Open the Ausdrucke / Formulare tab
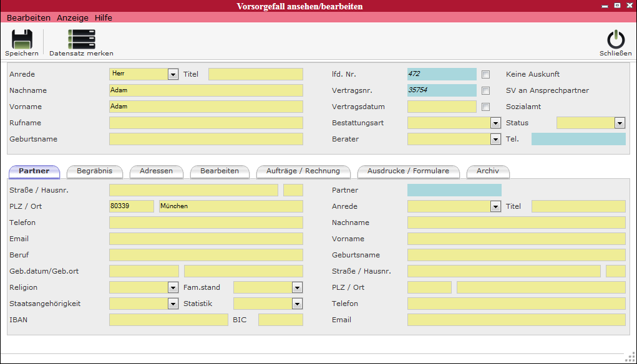The width and height of the screenshot is (637, 364). 408,171
